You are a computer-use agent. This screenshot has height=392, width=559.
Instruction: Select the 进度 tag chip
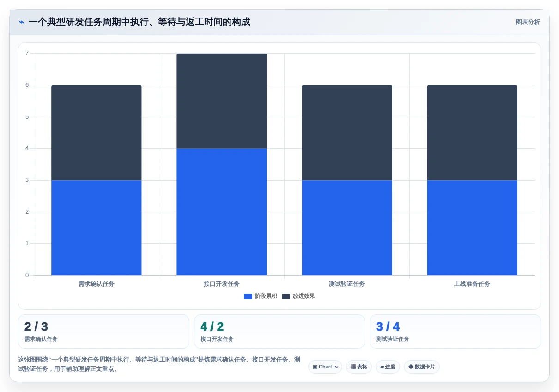pyautogui.click(x=388, y=367)
